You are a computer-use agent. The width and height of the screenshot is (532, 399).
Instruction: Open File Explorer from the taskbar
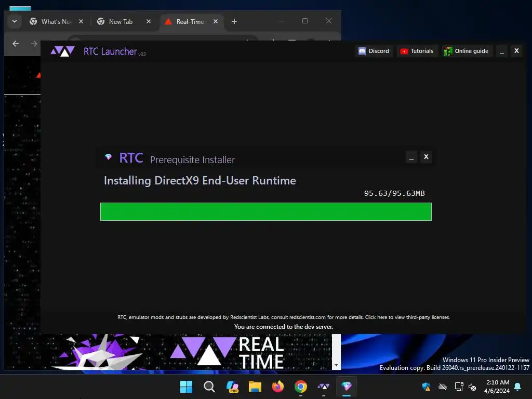(x=255, y=387)
